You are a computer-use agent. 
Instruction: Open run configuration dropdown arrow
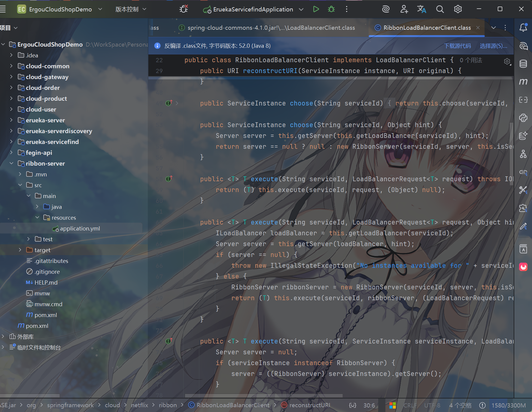point(301,9)
